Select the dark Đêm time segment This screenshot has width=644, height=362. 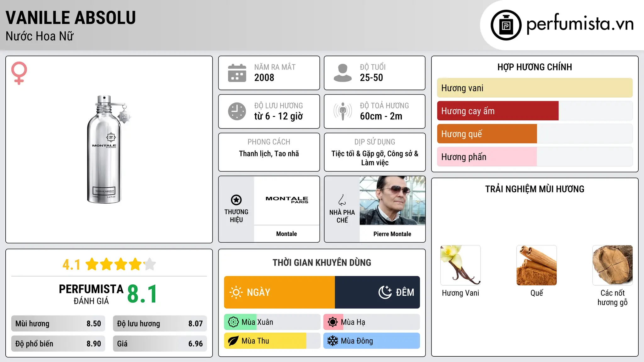[x=377, y=292]
